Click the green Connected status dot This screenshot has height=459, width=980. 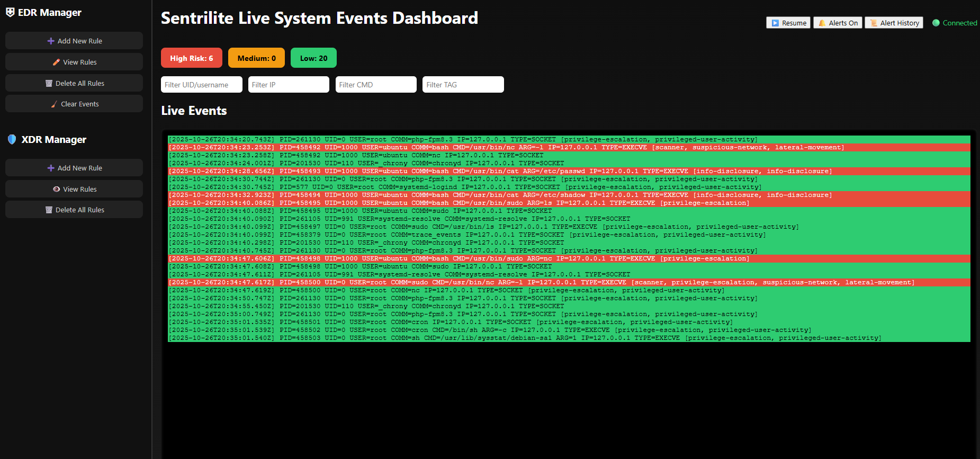coord(936,23)
